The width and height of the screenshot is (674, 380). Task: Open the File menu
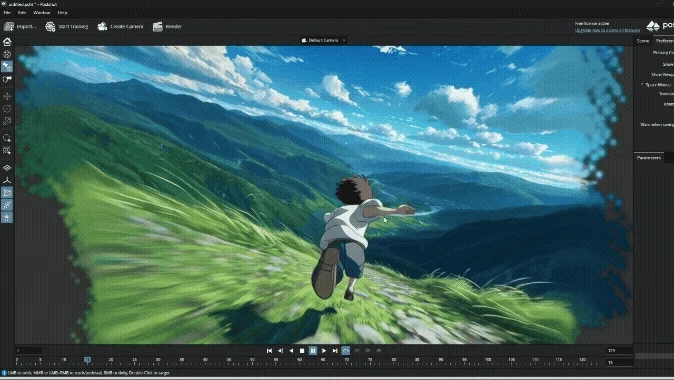pyautogui.click(x=7, y=12)
